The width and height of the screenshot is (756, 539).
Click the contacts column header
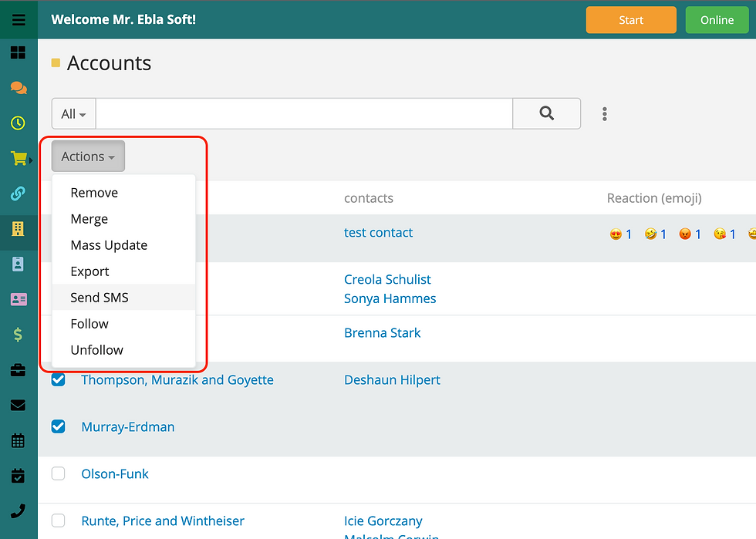coord(369,198)
